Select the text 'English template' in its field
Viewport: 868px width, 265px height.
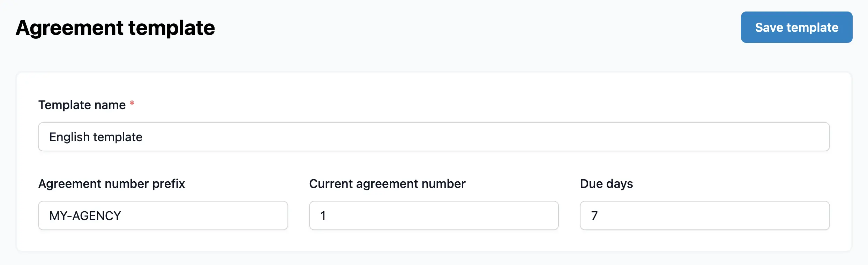pos(96,137)
